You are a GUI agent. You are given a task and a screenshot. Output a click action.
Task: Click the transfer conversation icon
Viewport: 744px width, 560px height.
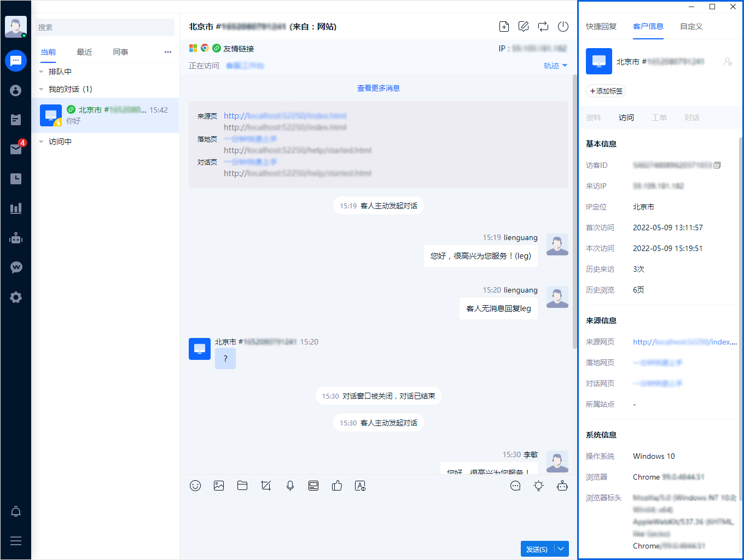543,27
